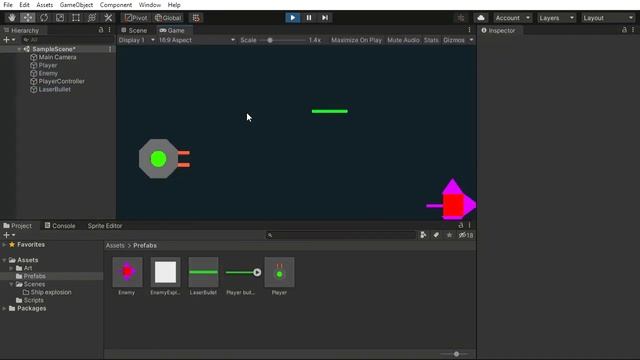The width and height of the screenshot is (640, 360).
Task: Open the Display 1 dropdown
Action: coord(136,40)
